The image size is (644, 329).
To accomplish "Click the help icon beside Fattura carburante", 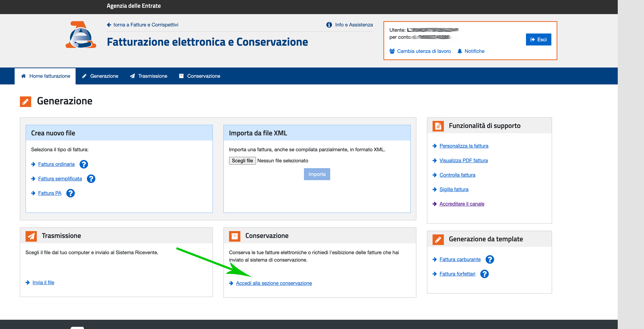I will [490, 260].
